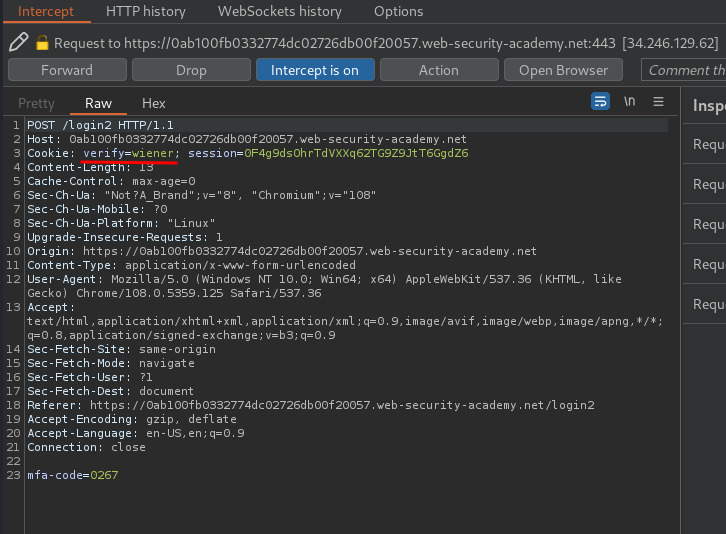
Task: Turn off the Intercept is on toggle
Action: tap(315, 70)
